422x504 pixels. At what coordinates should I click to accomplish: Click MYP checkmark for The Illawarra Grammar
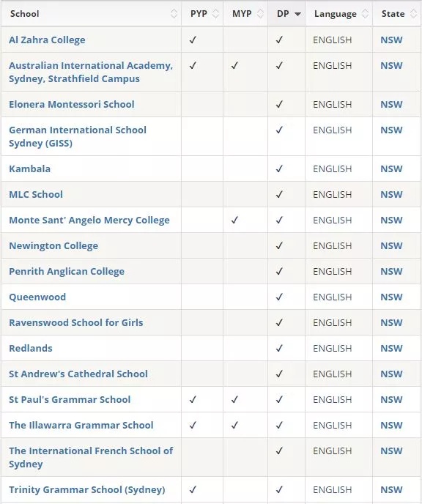click(x=234, y=425)
